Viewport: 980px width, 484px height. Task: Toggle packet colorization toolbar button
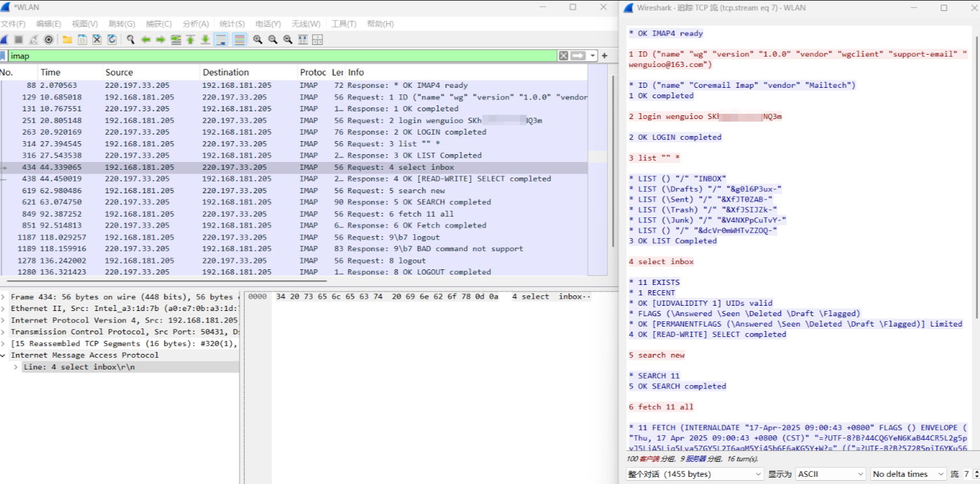point(240,40)
